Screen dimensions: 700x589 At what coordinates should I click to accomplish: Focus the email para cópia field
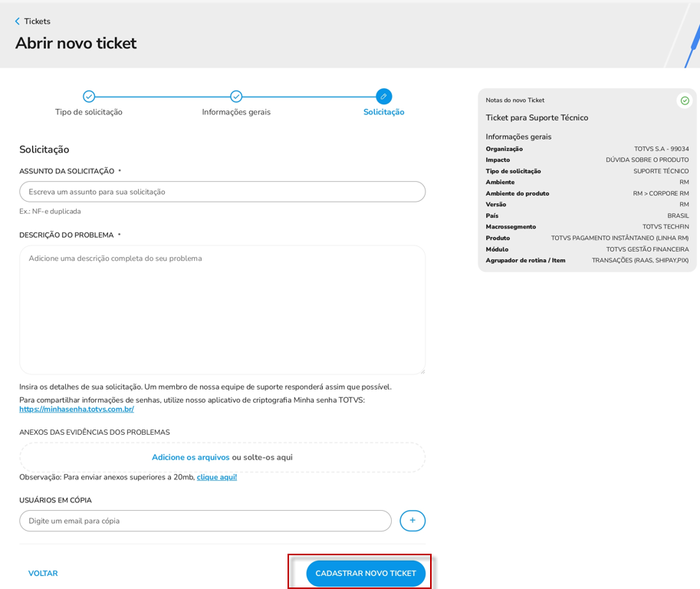205,521
